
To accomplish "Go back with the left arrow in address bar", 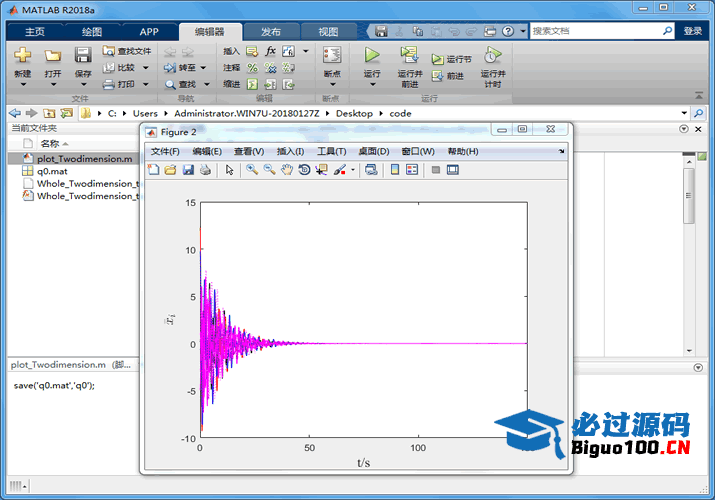I will (x=15, y=113).
